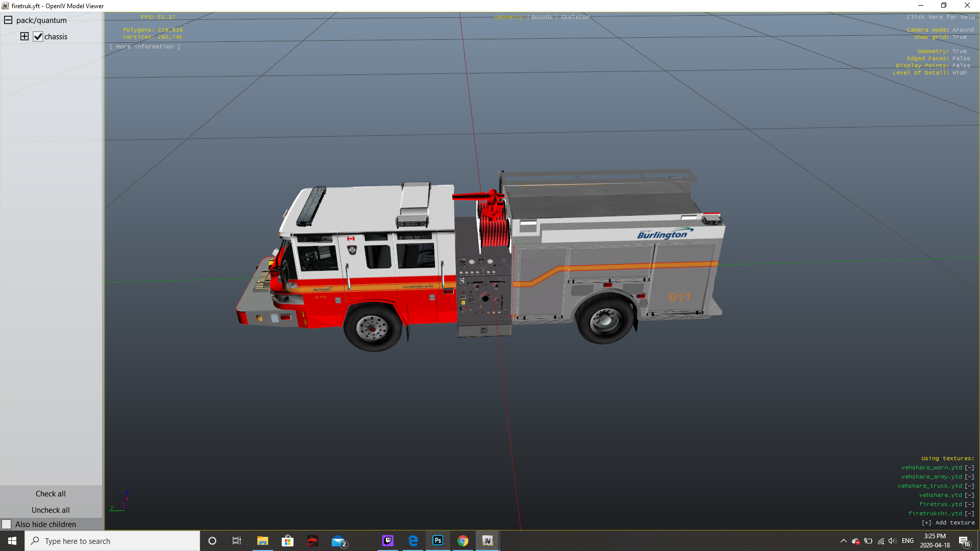Click the Windows taskbar search box
The image size is (980, 551).
point(112,541)
